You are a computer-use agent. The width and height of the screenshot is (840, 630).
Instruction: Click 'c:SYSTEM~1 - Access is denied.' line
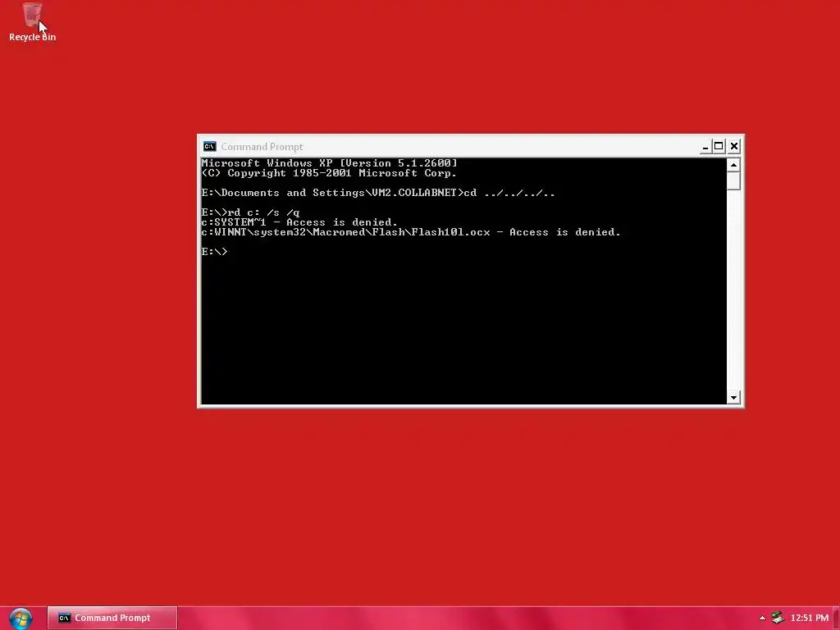point(299,222)
